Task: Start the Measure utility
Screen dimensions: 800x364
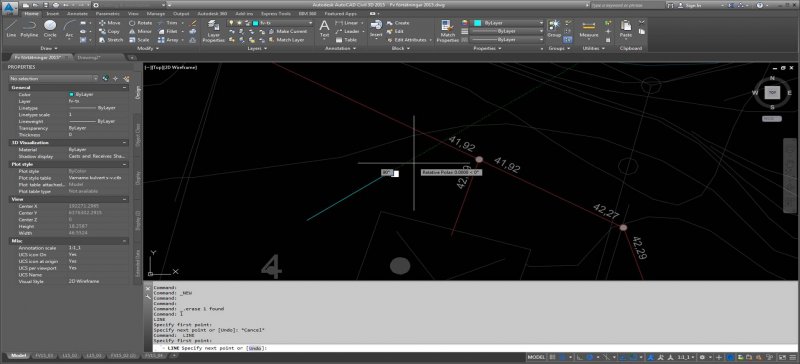Action: pyautogui.click(x=589, y=29)
